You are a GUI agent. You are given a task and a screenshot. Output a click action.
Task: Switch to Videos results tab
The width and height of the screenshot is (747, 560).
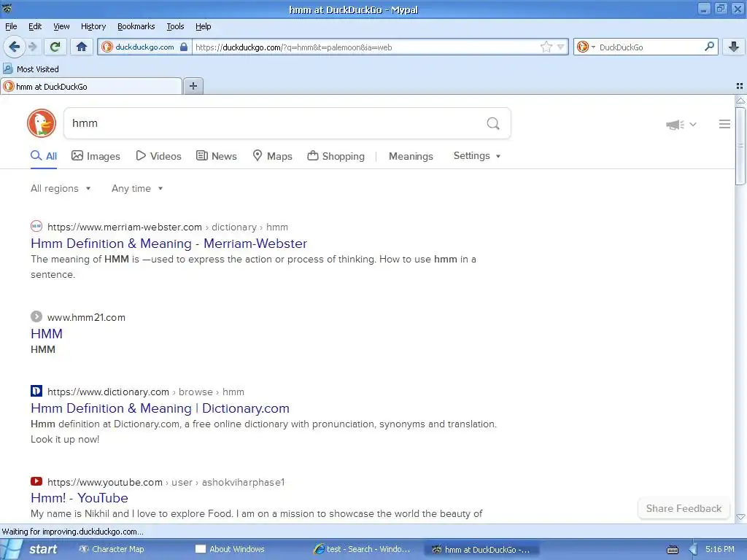158,156
